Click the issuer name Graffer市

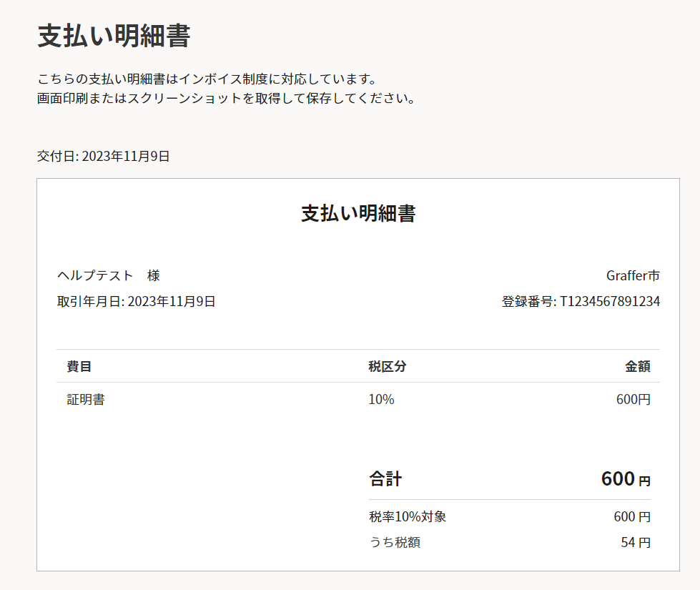633,275
